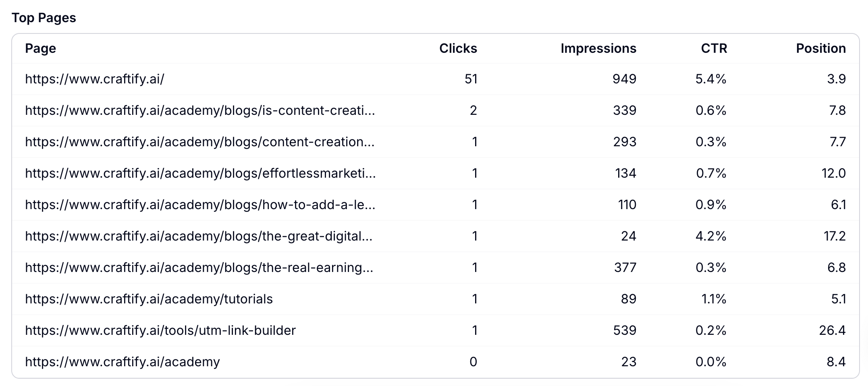The width and height of the screenshot is (868, 386).
Task: Open the the-real-earning blog link
Action: pyautogui.click(x=199, y=268)
